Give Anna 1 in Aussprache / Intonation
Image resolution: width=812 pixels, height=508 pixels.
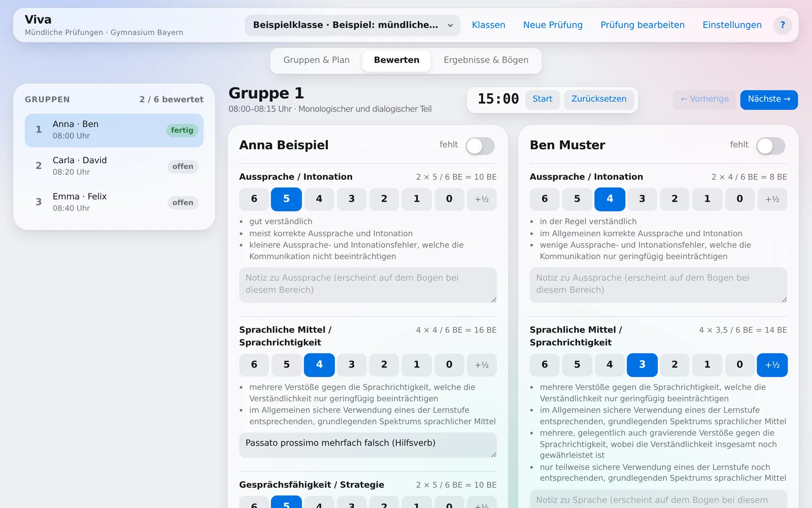pos(417,199)
